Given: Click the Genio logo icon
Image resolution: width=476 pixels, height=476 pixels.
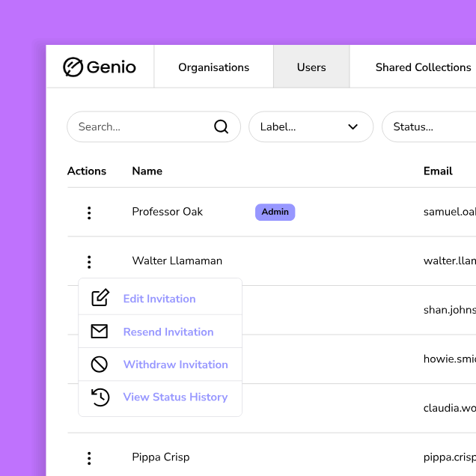Looking at the screenshot, I should tap(73, 67).
